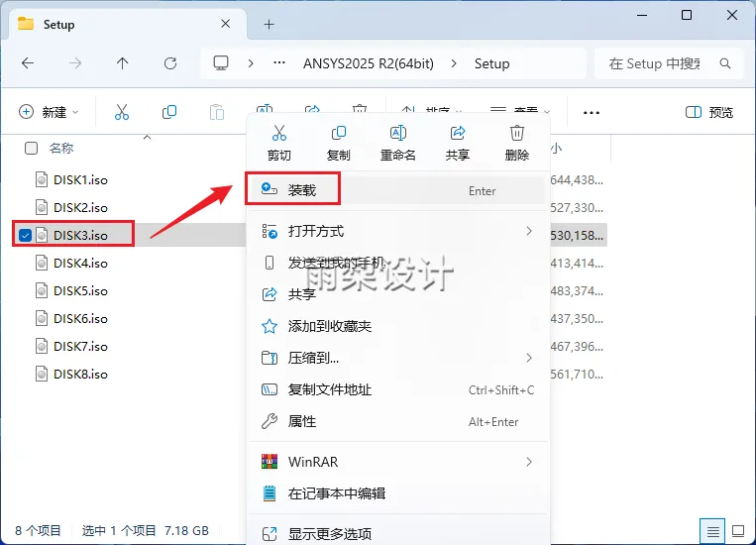Click the star icon beside 添加到收藏夹
This screenshot has width=756, height=545.
pos(270,326)
